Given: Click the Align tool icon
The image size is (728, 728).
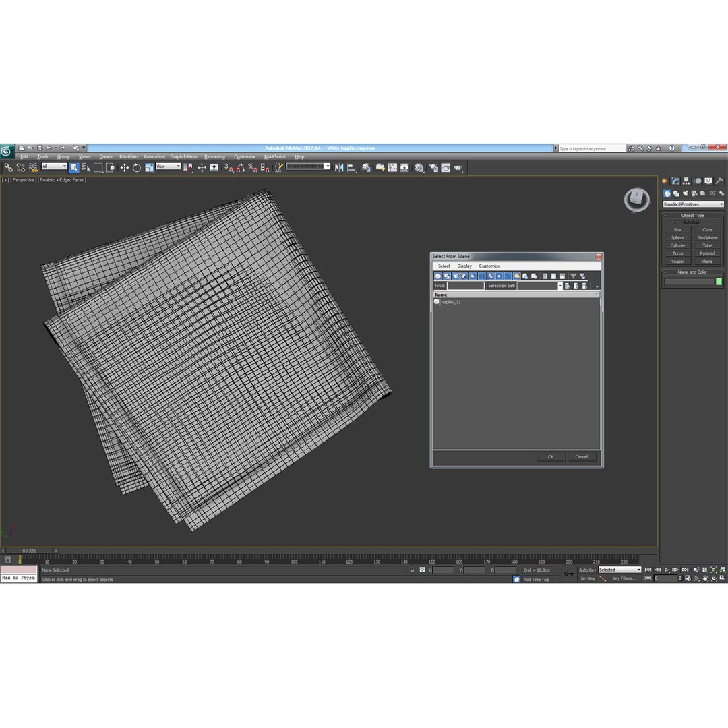Looking at the screenshot, I should tap(351, 168).
